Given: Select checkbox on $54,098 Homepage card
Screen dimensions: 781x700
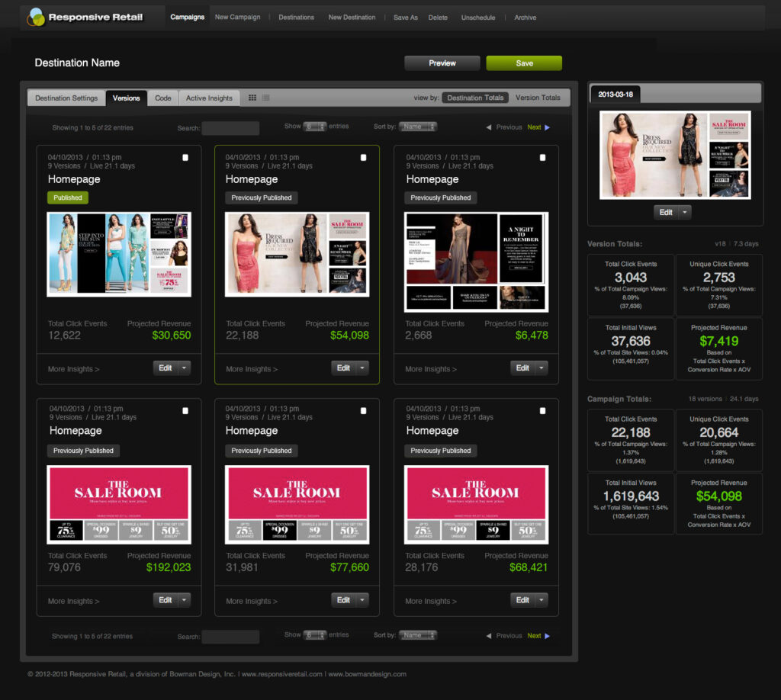Looking at the screenshot, I should click(363, 157).
